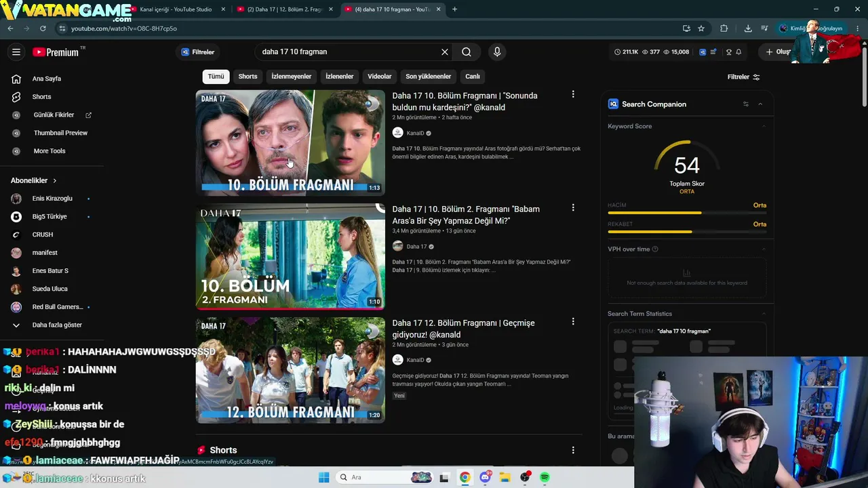The image size is (868, 488).
Task: Collapse the VPH over time section
Action: coord(764,249)
